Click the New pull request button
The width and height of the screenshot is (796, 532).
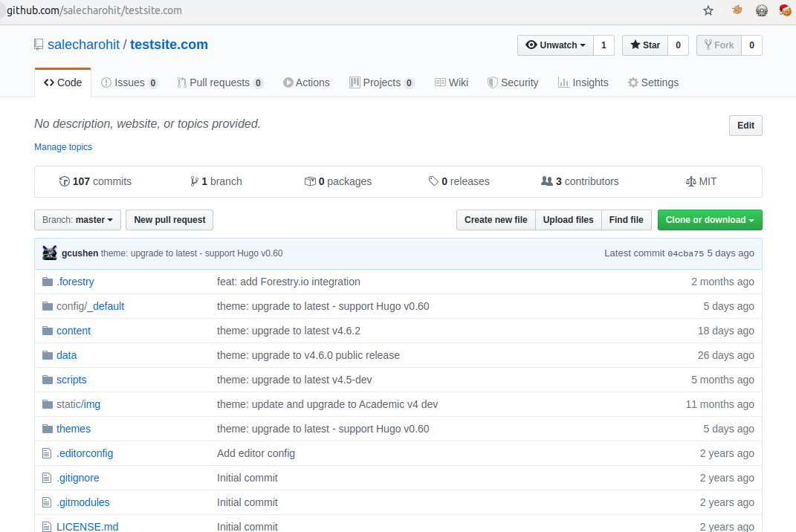click(169, 220)
